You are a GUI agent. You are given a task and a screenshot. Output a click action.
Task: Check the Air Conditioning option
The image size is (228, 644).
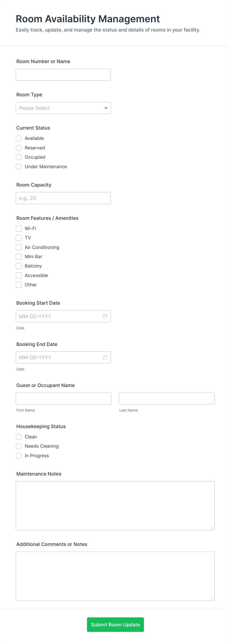19,247
